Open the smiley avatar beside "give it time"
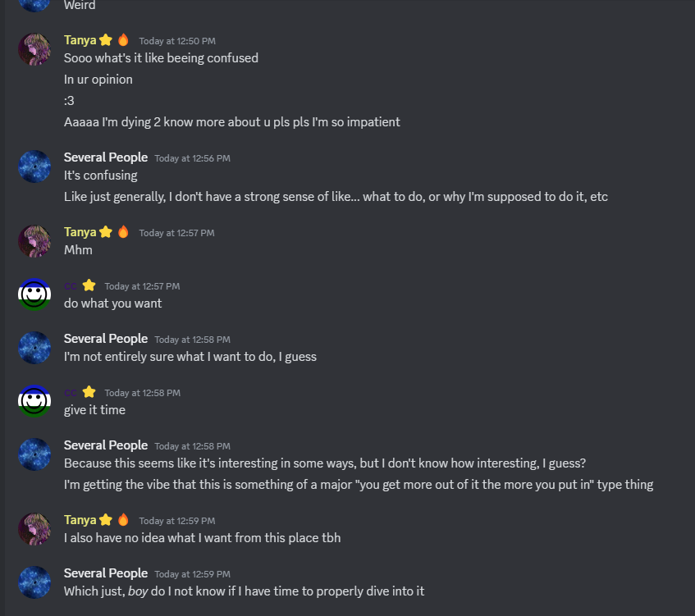The width and height of the screenshot is (695, 616). click(x=34, y=401)
